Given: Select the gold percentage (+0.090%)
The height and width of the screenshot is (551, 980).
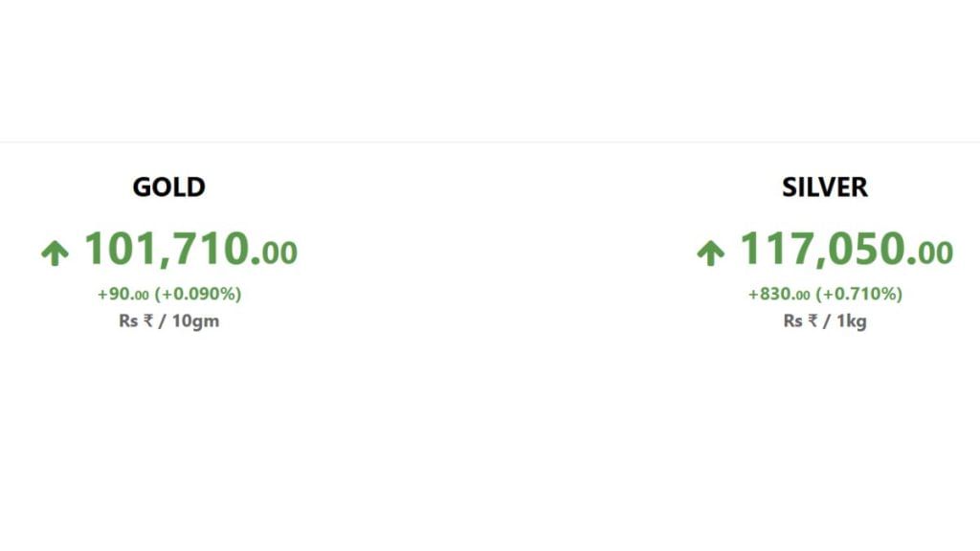Looking at the screenshot, I should pos(198,295).
